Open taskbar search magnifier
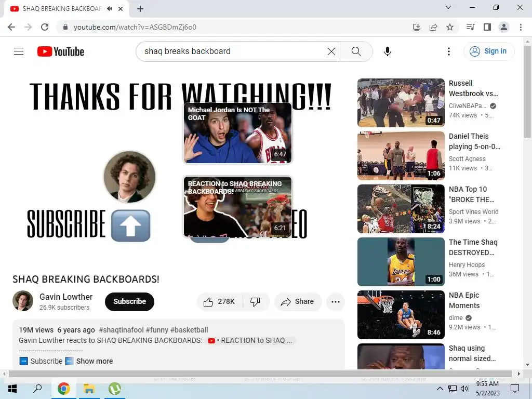Screen dimensions: 532x399 coord(37,389)
